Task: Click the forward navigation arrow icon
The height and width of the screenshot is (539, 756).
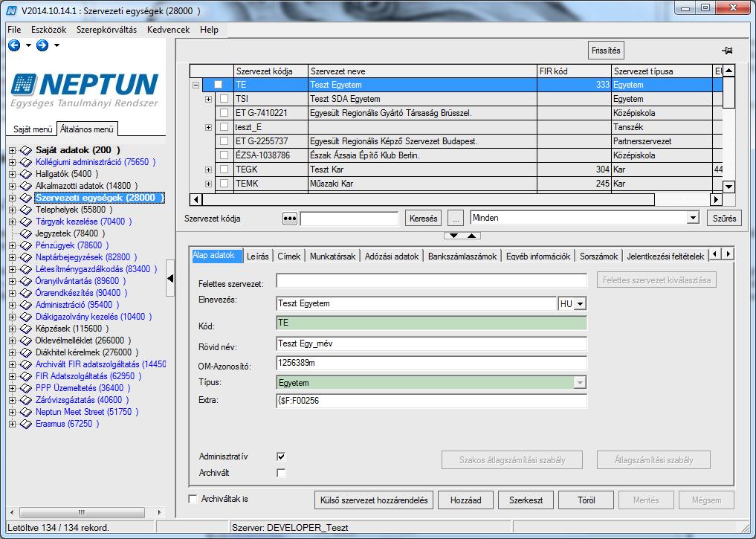Action: (x=42, y=45)
